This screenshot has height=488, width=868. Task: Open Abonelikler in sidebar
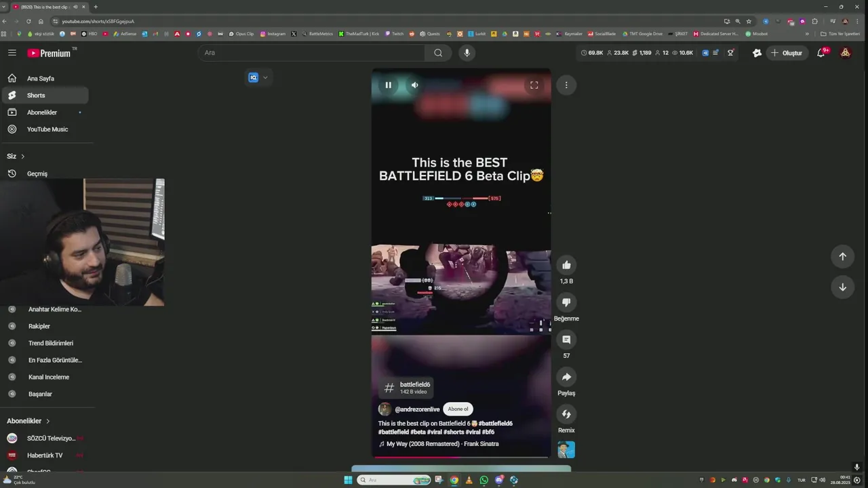point(45,113)
